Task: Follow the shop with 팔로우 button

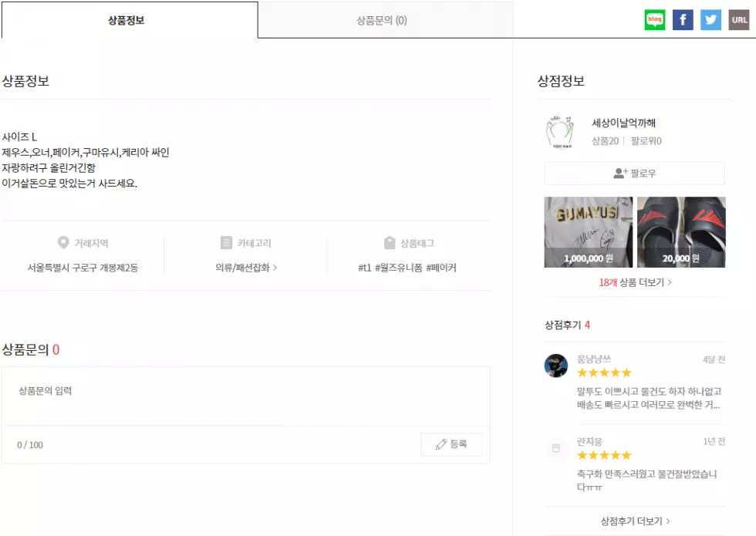Action: pos(634,173)
